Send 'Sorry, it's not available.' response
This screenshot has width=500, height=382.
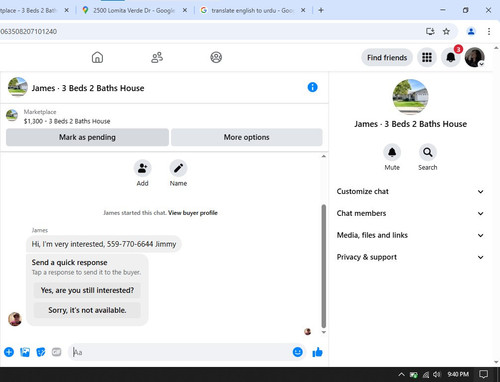pyautogui.click(x=87, y=310)
